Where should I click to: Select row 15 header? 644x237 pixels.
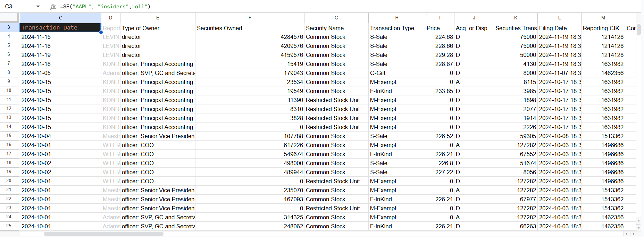[9, 136]
